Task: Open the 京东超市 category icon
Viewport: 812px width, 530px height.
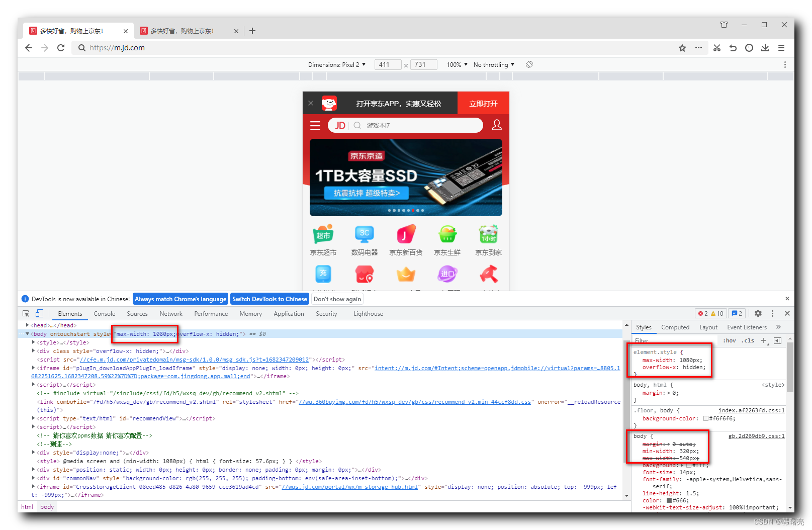Action: click(323, 240)
